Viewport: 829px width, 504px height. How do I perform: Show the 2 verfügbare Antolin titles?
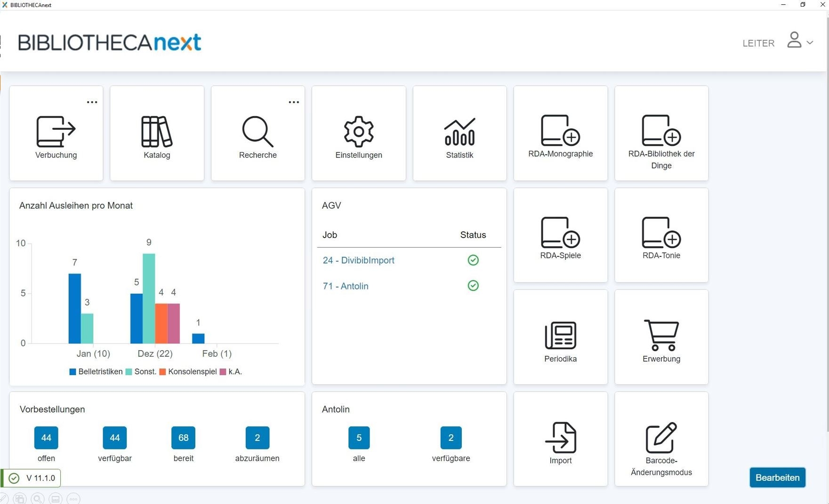[x=451, y=438]
